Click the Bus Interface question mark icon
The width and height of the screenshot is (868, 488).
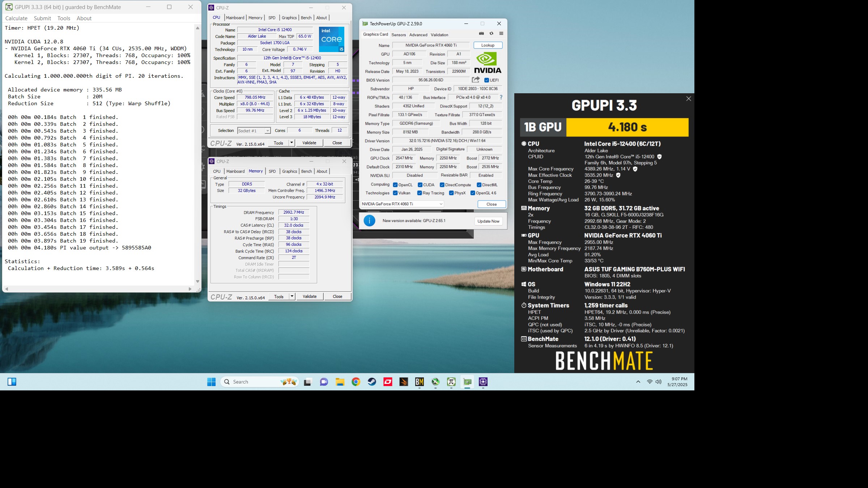(501, 97)
